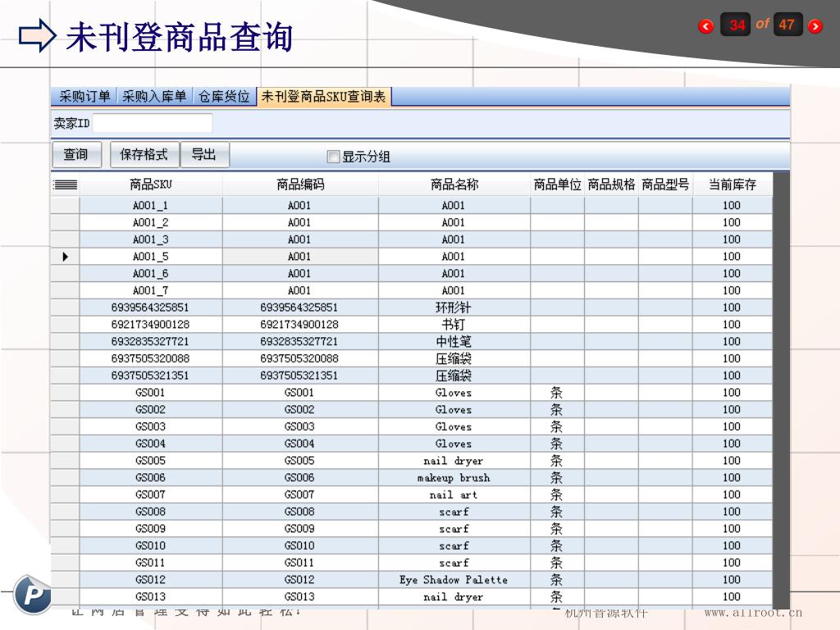Select the A001_7 SKU cell
Viewport: 840px width, 630px height.
click(x=151, y=290)
